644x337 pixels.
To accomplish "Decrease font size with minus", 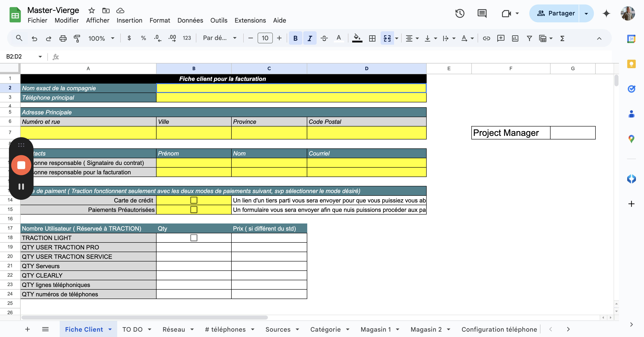I will [x=250, y=38].
